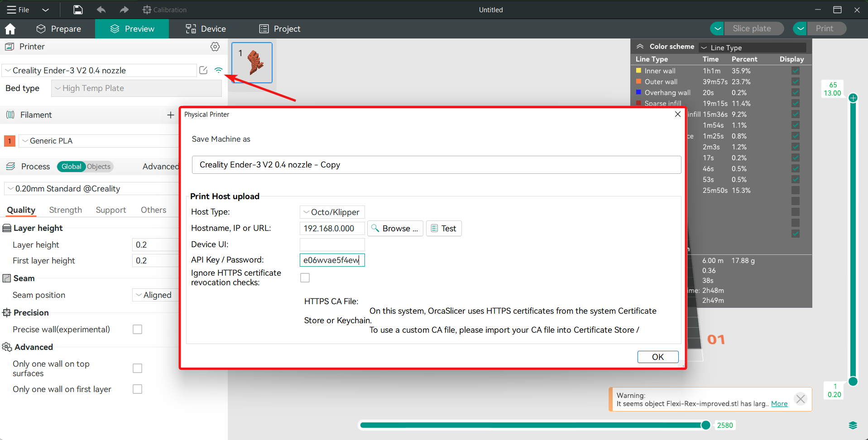Enable Only one wall on first layer

click(x=137, y=389)
